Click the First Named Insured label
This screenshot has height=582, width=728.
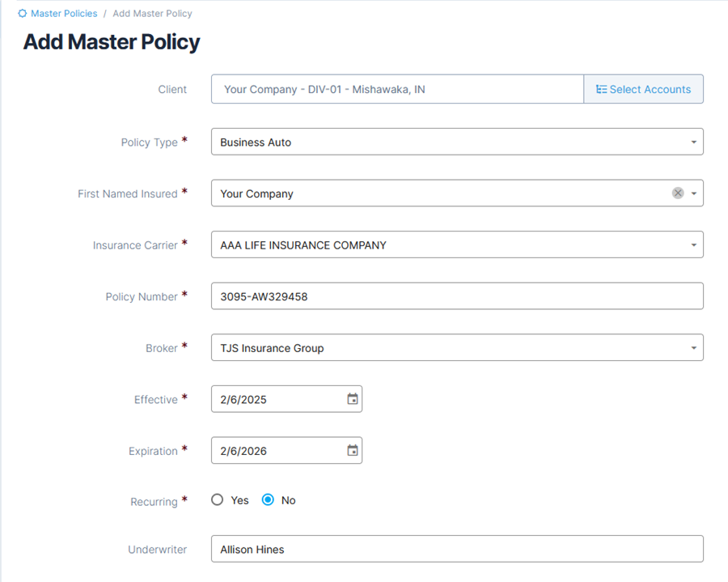coord(128,193)
